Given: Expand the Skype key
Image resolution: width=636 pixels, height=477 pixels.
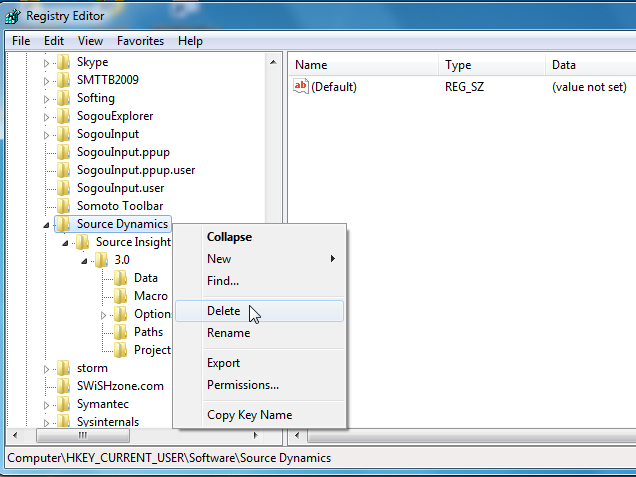Looking at the screenshot, I should coord(46,63).
